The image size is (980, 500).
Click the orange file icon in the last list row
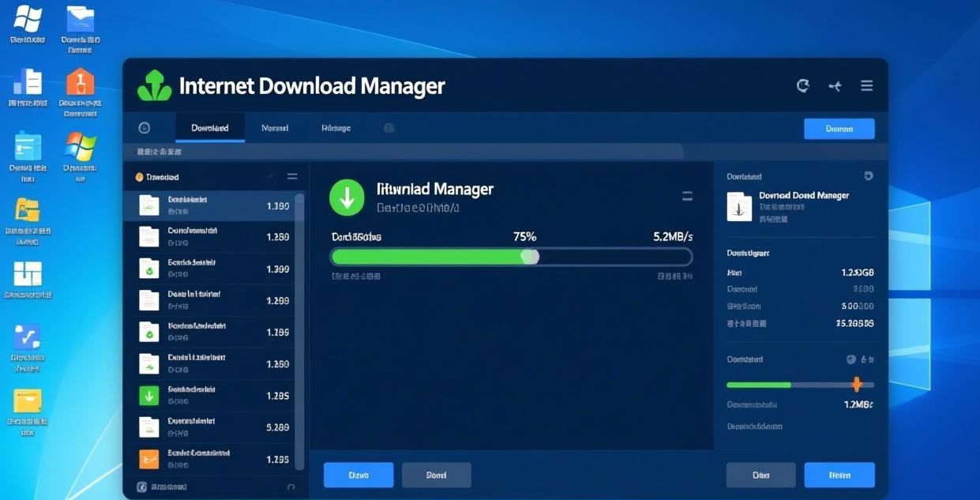pyautogui.click(x=149, y=458)
